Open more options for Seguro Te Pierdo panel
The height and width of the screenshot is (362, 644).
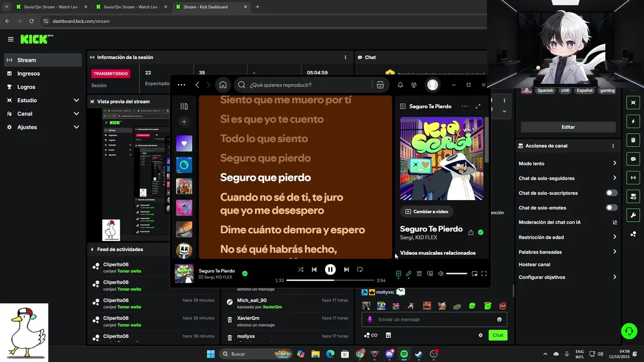[464, 106]
